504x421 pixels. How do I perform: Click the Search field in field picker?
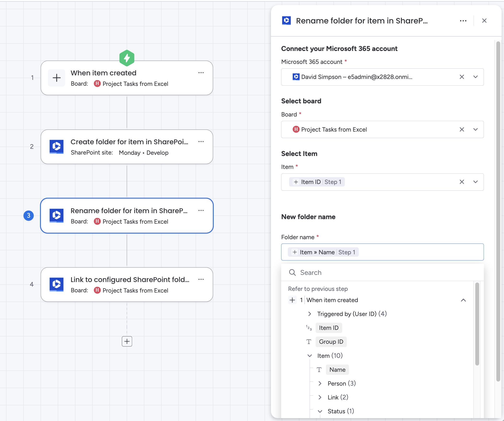click(x=384, y=272)
